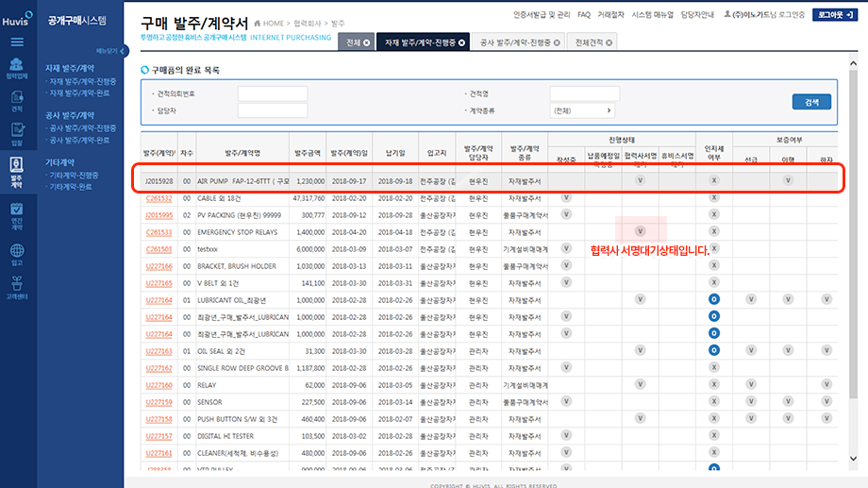
Task: Focus the 견적의뢰번호 input field
Action: (273, 93)
